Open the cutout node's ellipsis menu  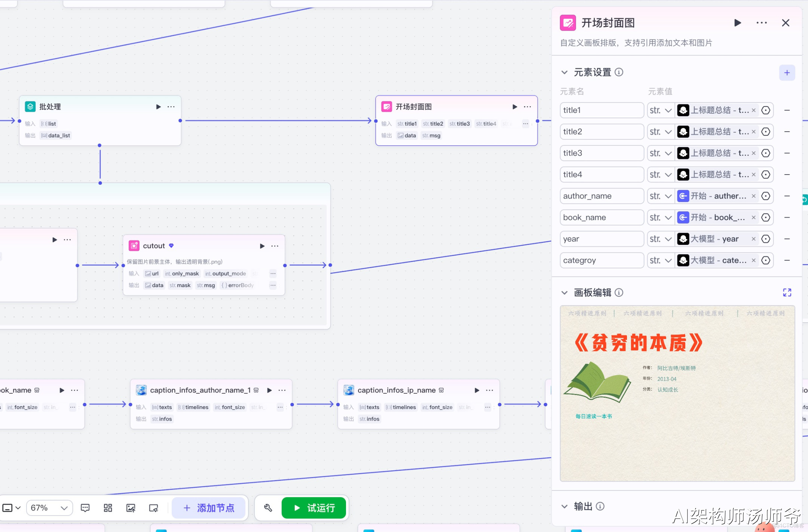pos(275,246)
